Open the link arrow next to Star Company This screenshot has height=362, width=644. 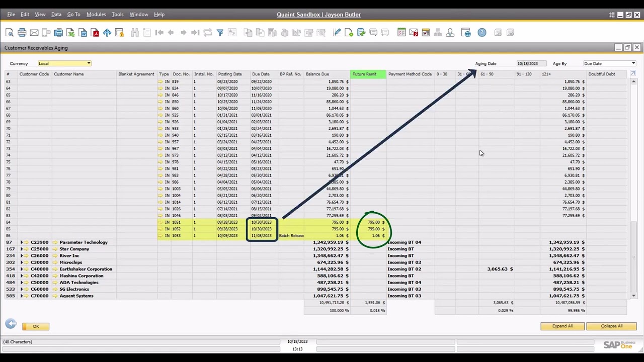click(55, 249)
